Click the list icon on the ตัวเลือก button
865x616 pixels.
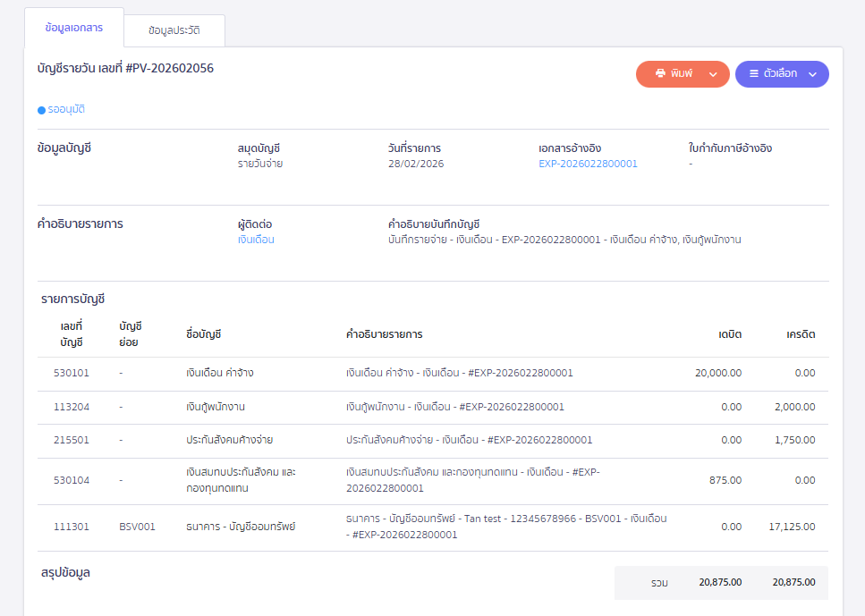point(753,74)
